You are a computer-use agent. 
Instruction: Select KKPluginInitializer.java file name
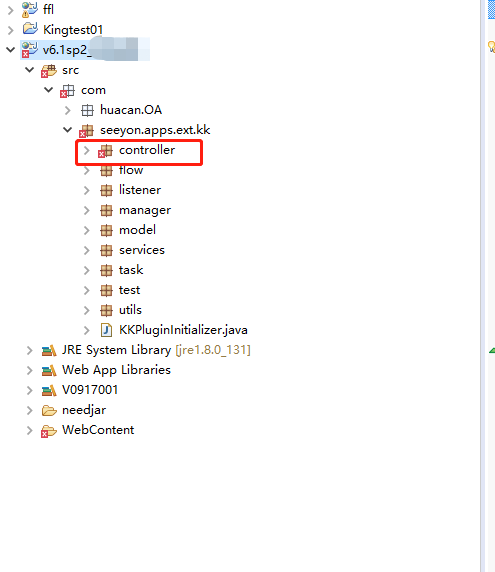click(x=183, y=330)
